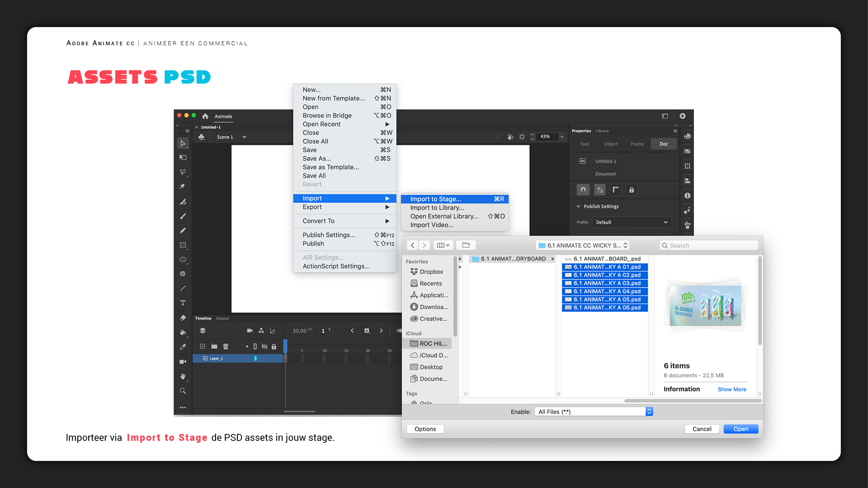The image size is (868, 488).
Task: Select the Lasso tool
Action: tap(183, 172)
